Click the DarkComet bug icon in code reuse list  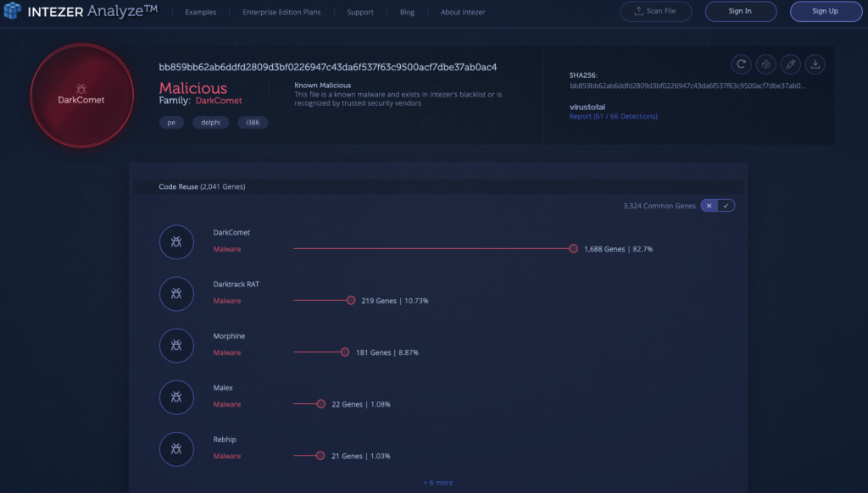176,241
